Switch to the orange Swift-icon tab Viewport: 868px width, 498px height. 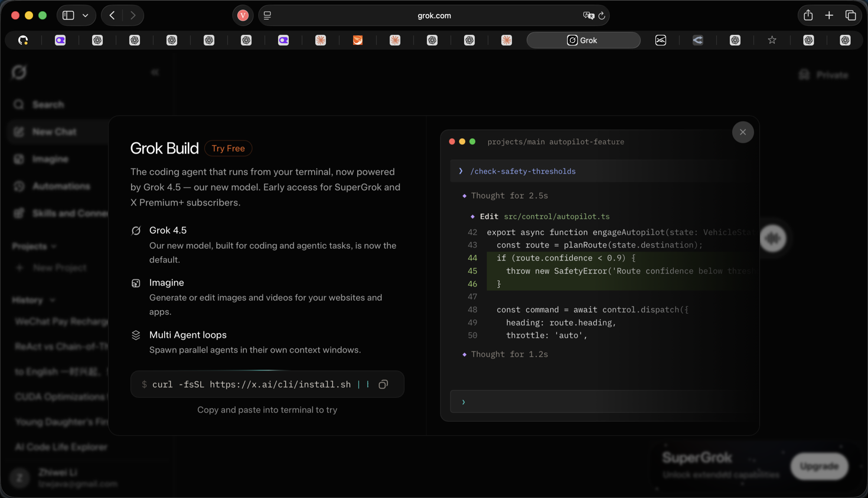pyautogui.click(x=358, y=40)
